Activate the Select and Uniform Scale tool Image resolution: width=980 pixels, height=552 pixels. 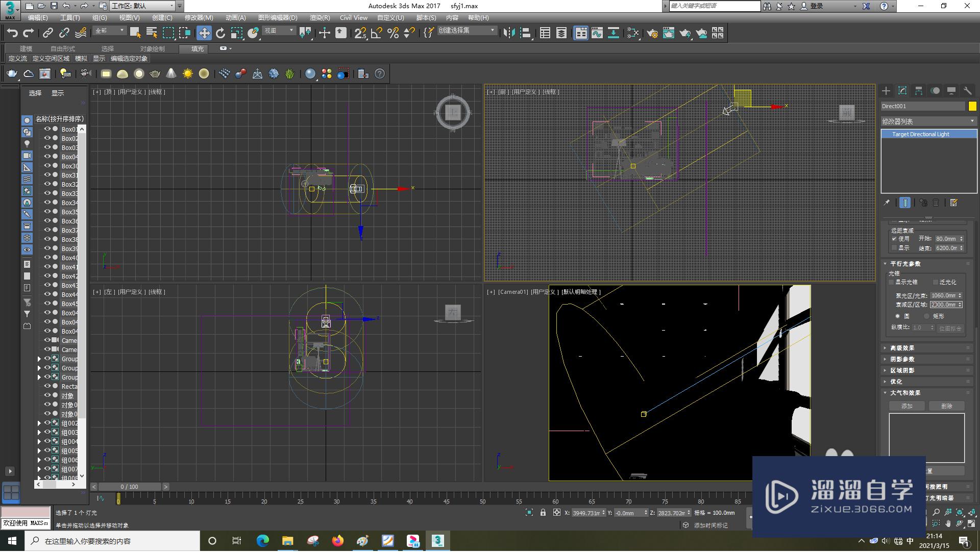pyautogui.click(x=237, y=33)
